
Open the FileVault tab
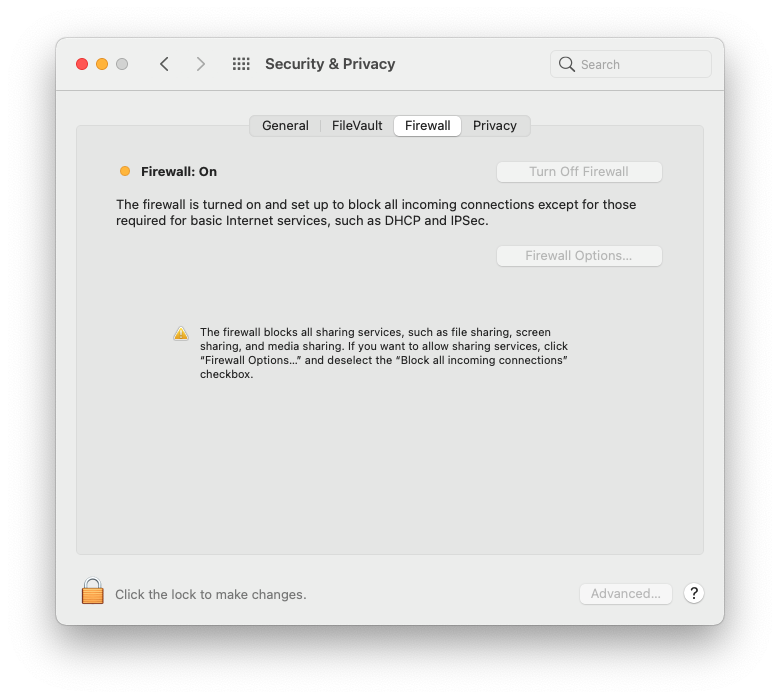click(357, 125)
